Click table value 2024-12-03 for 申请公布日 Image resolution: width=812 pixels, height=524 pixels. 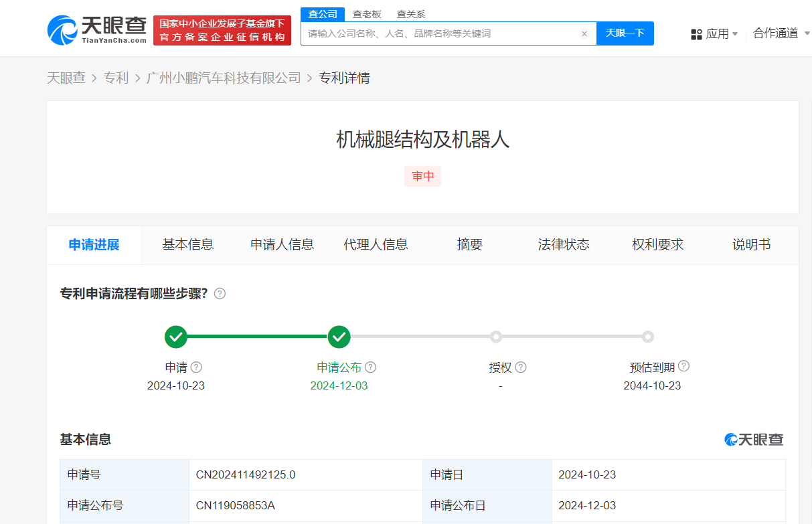[x=587, y=505]
